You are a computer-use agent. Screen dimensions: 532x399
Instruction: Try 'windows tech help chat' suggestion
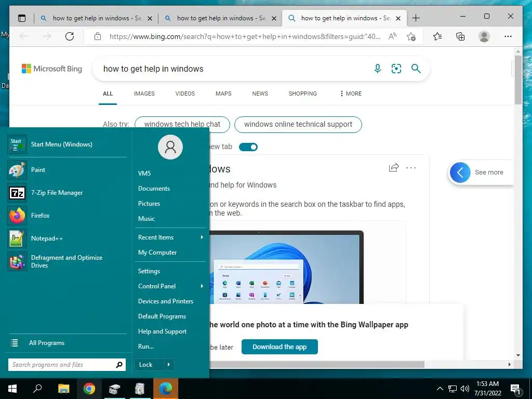tap(182, 124)
